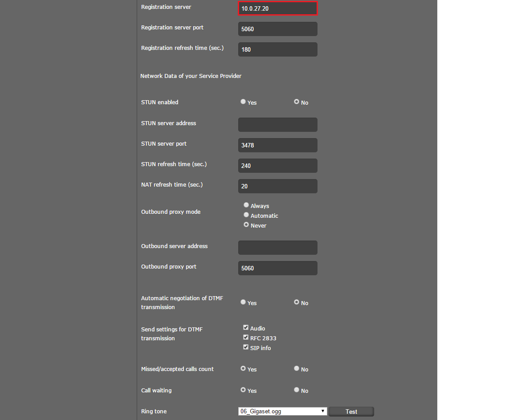513x420 pixels.
Task: Click the Registration server input field
Action: pos(277,8)
